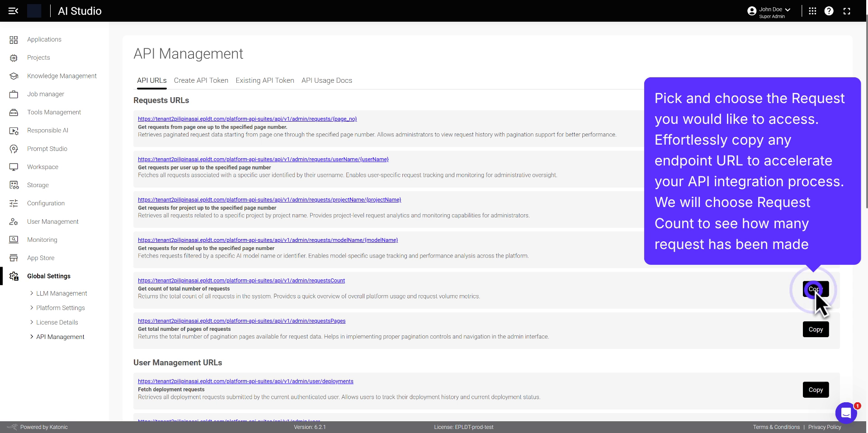Open the Tools Management section
The image size is (868, 433).
point(54,112)
